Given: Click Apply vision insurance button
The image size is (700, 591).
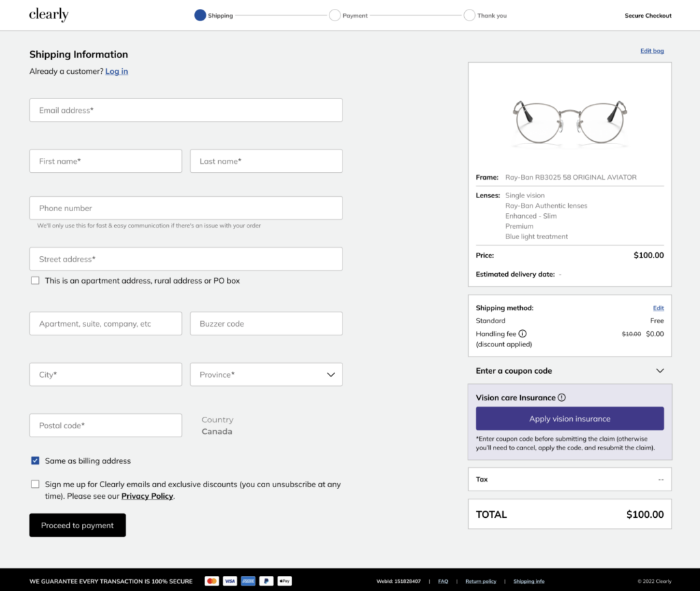Looking at the screenshot, I should point(569,419).
